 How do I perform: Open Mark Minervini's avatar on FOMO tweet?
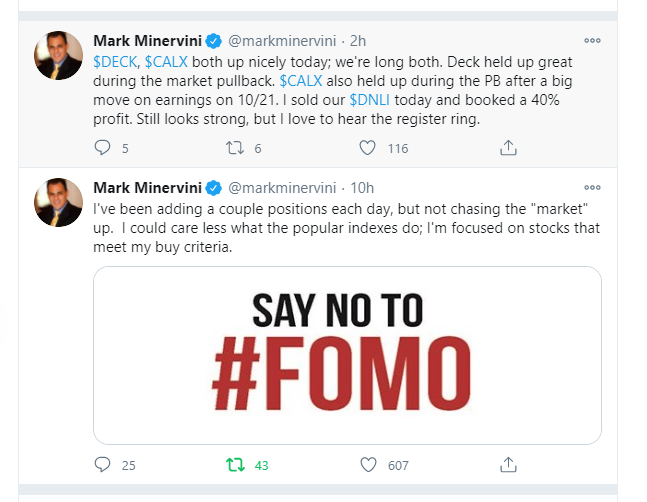(x=59, y=203)
